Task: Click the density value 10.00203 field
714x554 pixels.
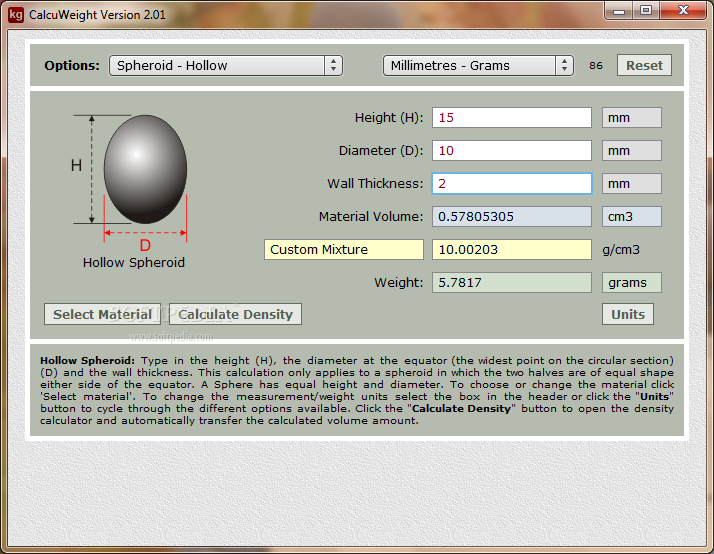Action: 512,249
